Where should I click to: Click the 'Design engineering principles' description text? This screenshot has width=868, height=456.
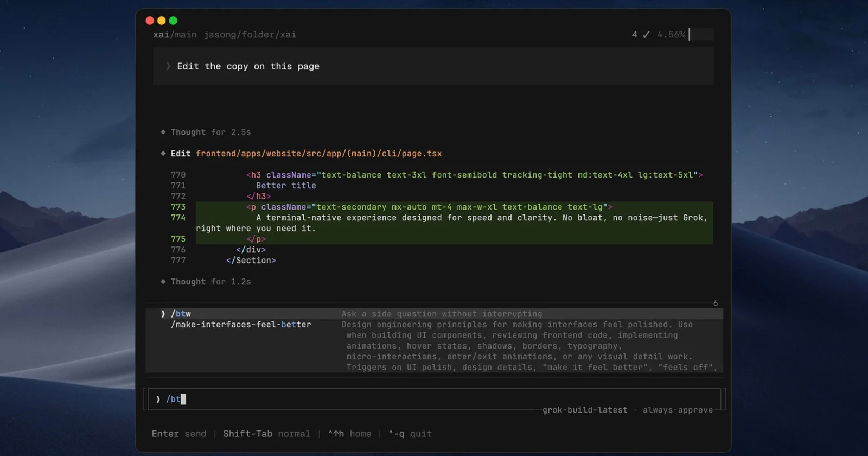point(529,346)
